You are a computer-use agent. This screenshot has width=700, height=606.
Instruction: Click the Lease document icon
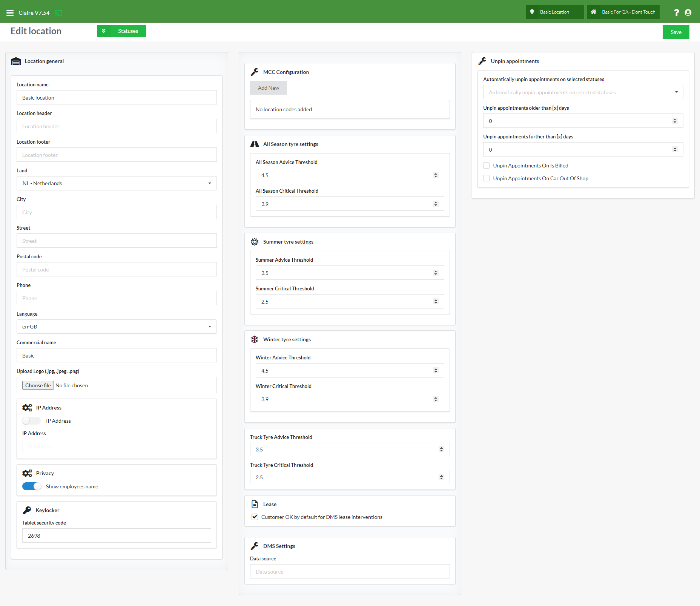255,504
